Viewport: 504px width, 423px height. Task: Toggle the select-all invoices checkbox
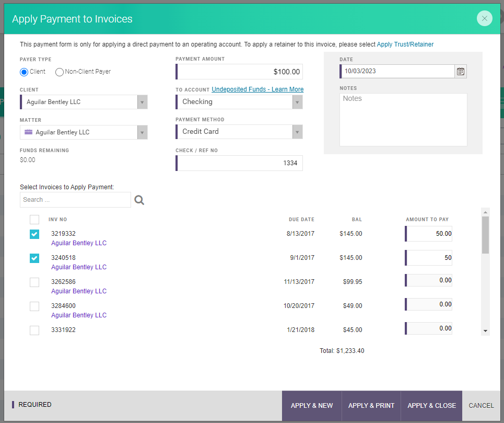pos(34,219)
